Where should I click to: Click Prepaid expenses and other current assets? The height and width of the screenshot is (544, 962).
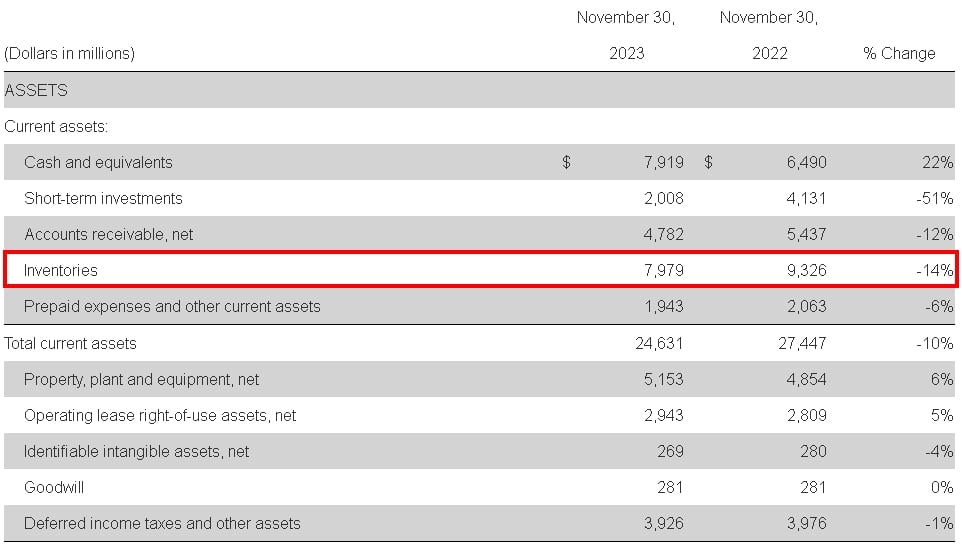click(x=172, y=307)
